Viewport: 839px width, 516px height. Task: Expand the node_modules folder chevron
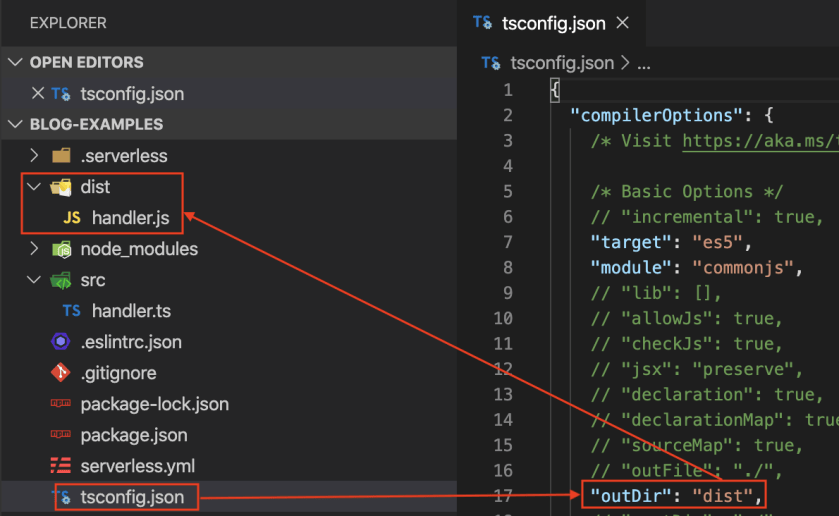coord(34,248)
